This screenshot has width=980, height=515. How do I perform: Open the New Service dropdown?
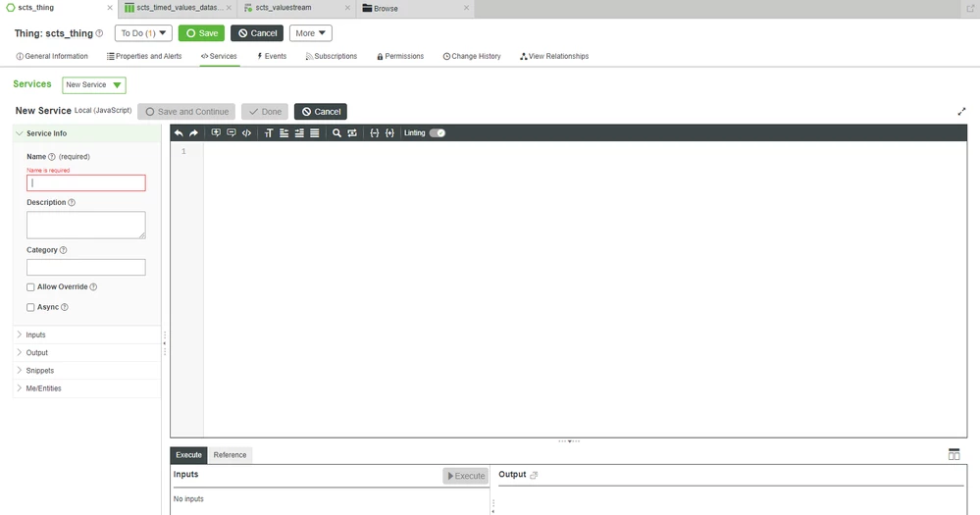[94, 85]
